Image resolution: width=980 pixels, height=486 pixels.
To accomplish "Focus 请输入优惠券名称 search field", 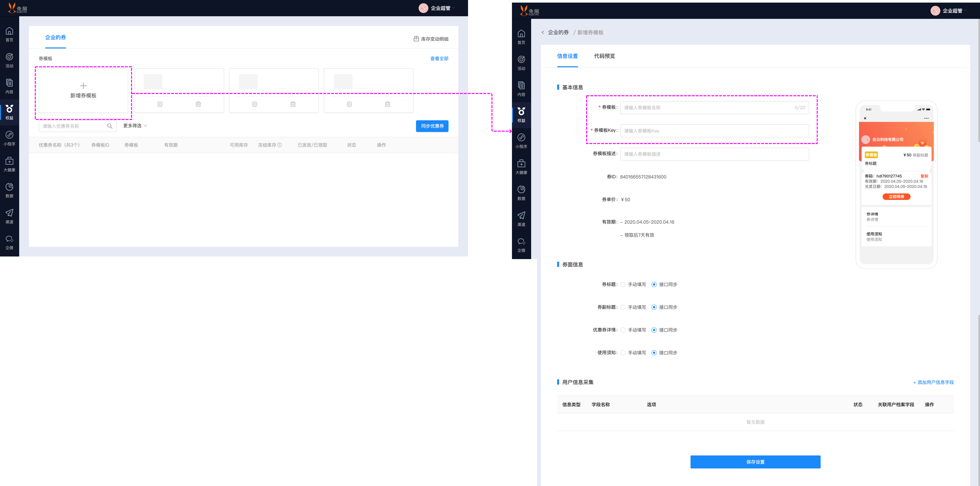I will tap(78, 126).
